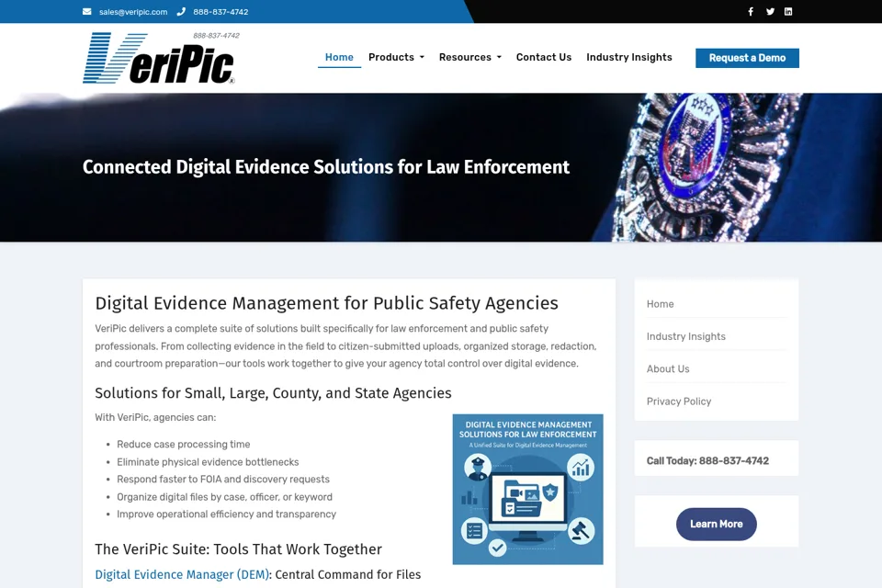Click the VeriPic logo
Viewport: 882px width, 588px height.
tap(161, 58)
